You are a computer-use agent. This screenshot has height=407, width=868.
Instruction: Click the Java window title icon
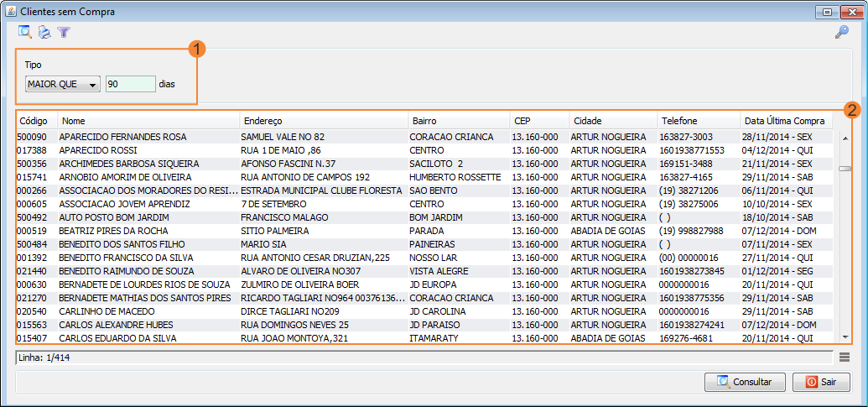coord(10,11)
